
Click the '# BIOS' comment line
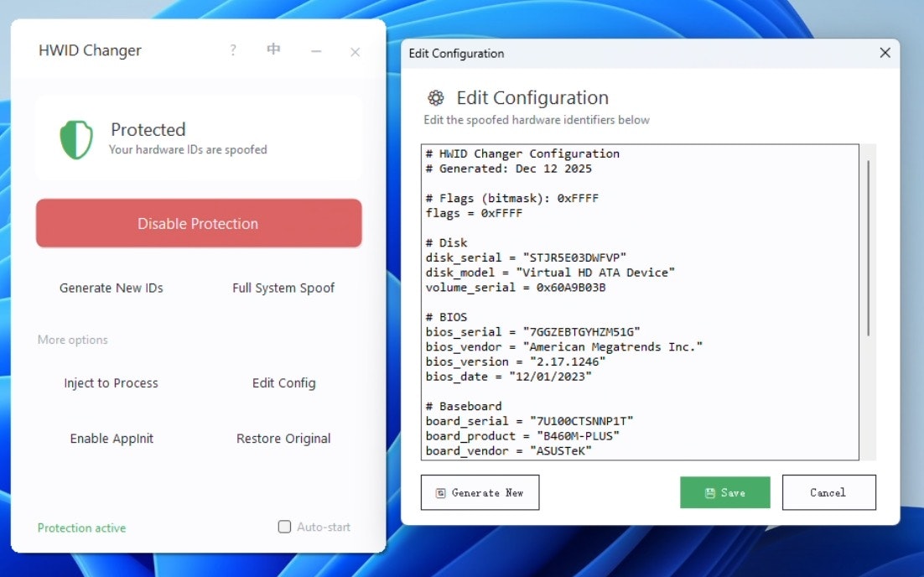coord(446,317)
